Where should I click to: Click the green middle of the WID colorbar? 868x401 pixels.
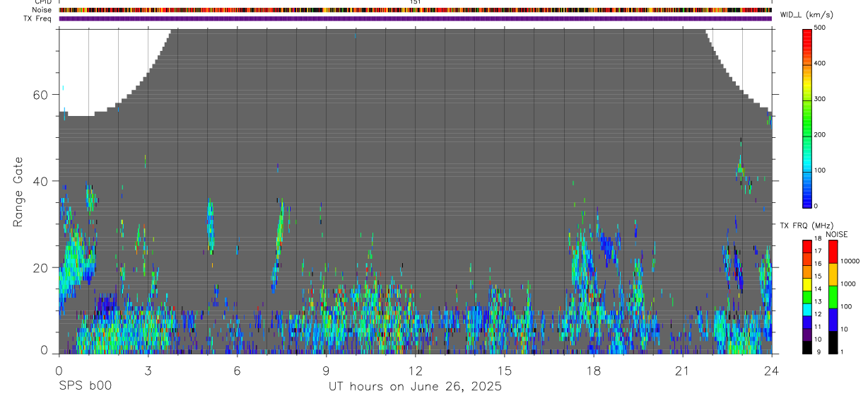tap(807, 120)
